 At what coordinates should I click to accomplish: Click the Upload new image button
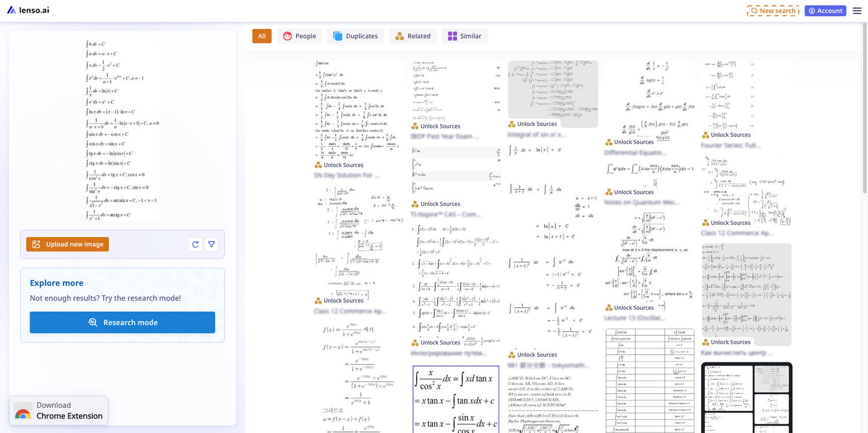coord(67,244)
